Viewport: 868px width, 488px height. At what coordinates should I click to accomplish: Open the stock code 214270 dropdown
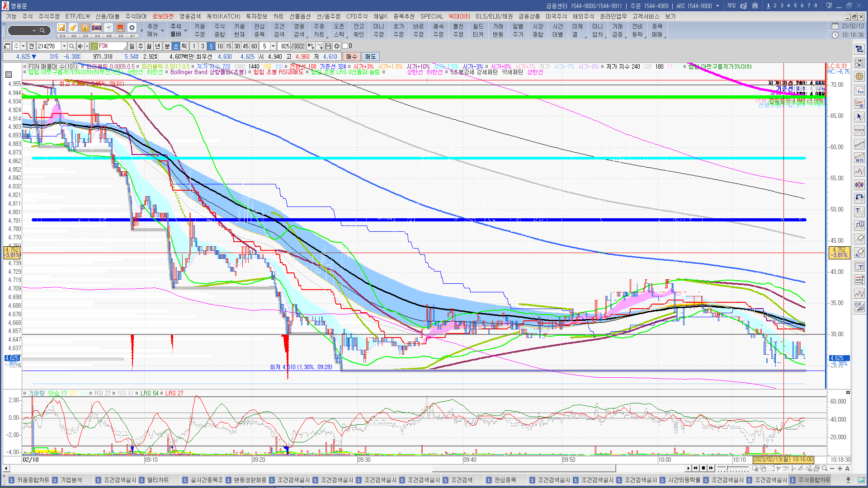click(x=64, y=46)
